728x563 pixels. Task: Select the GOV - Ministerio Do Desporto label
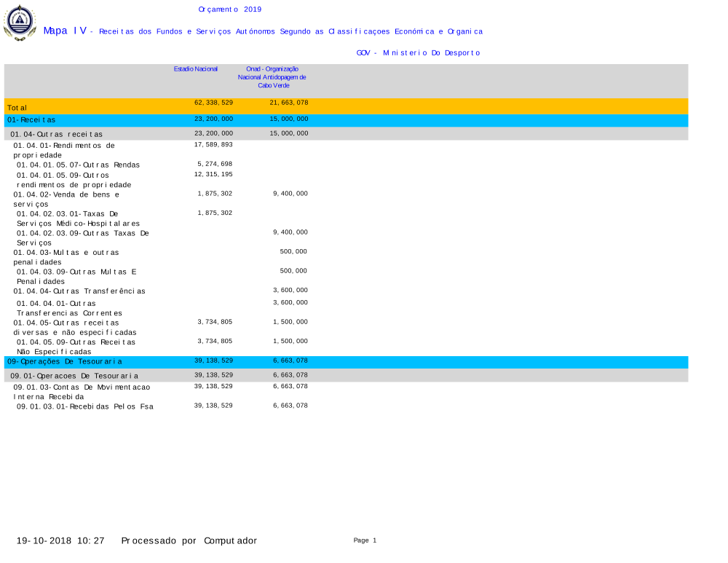coord(418,53)
